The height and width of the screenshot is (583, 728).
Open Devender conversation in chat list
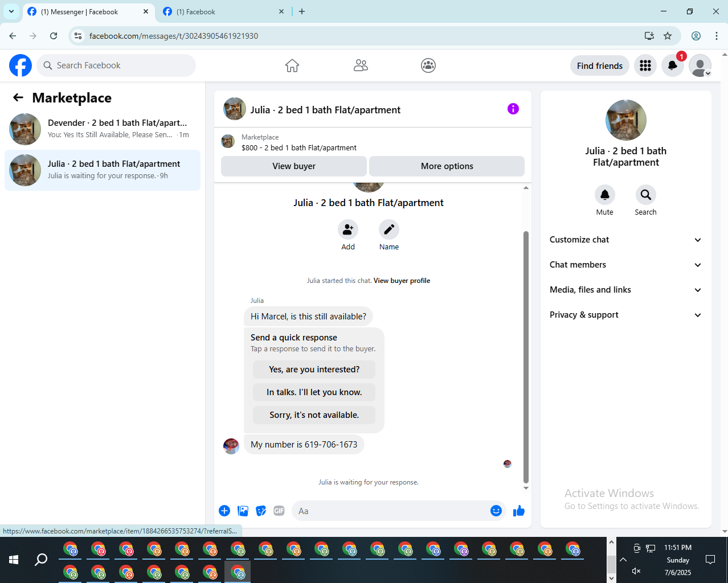[103, 129]
